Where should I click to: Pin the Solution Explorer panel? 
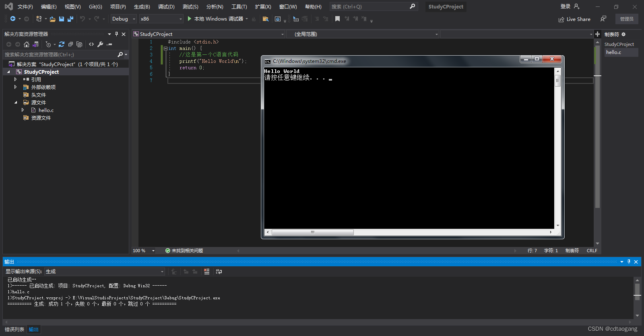coord(117,34)
